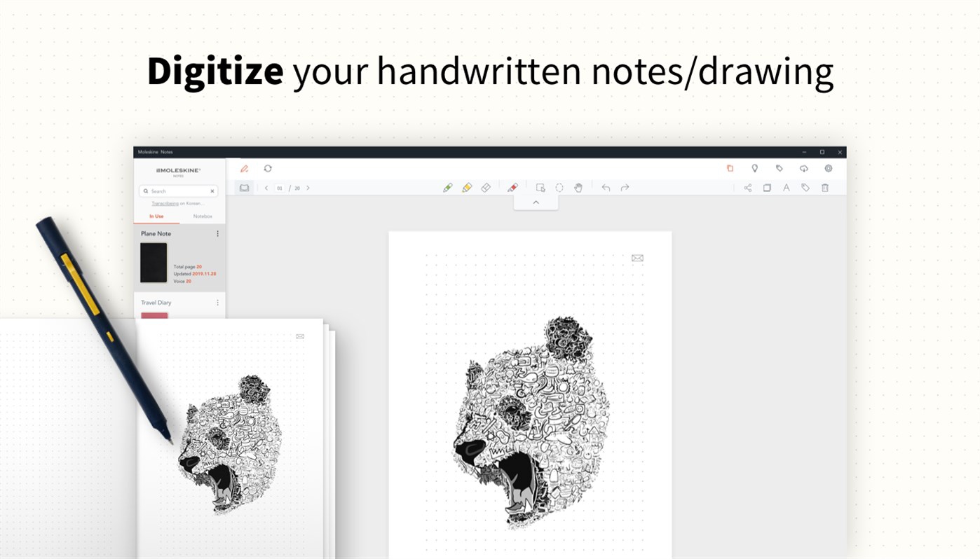Click the tag icon in the page toolbar
This screenshot has width=980, height=559.
(805, 188)
